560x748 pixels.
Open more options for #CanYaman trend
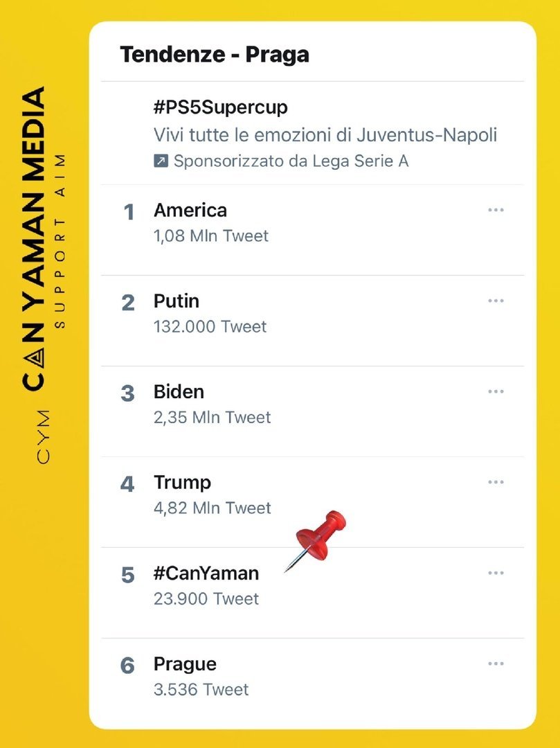click(x=495, y=573)
